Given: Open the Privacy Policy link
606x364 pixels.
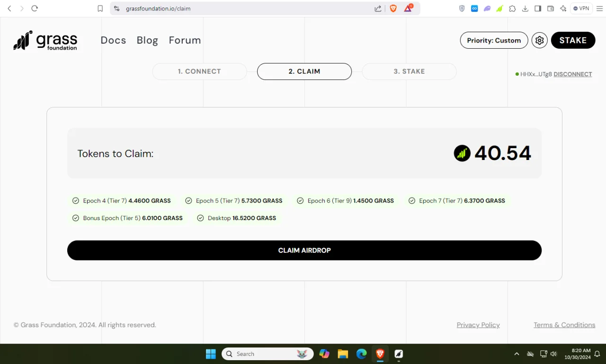Looking at the screenshot, I should (x=478, y=325).
